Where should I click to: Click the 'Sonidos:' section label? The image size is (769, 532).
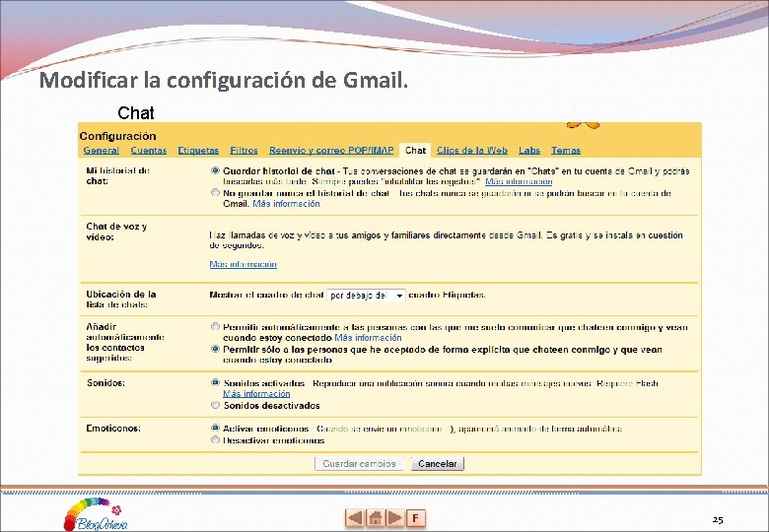105,383
